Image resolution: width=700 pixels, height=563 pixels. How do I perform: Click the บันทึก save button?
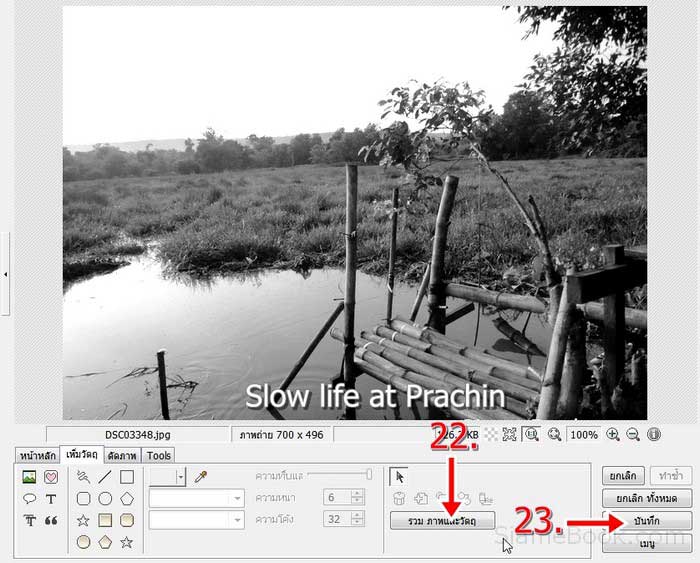tap(647, 521)
